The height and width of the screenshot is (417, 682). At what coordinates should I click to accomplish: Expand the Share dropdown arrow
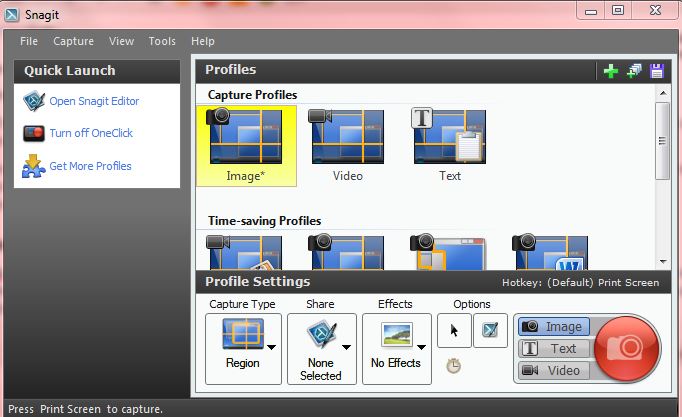tap(346, 347)
